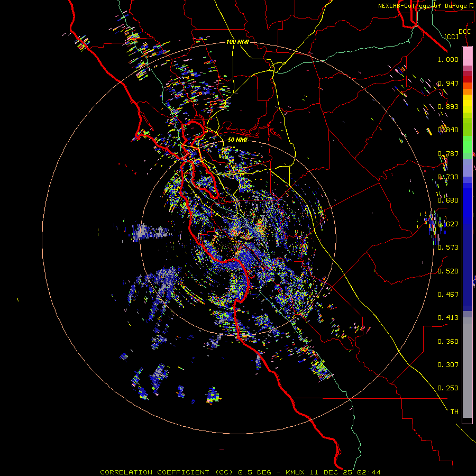Image resolution: width=476 pixels, height=476 pixels.
Task: Click the 0.360 scale value
Action: pyautogui.click(x=448, y=342)
